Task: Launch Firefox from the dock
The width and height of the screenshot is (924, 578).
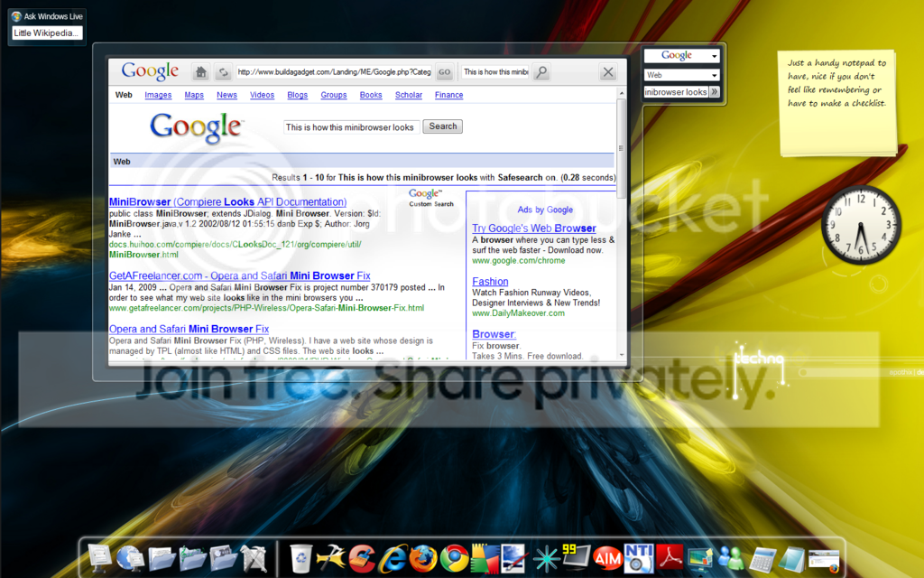Action: (423, 558)
